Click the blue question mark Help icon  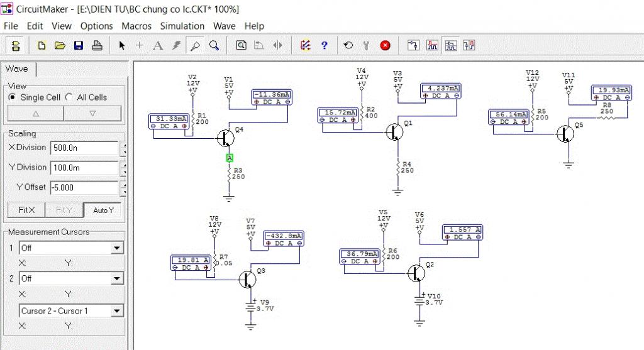pos(325,45)
